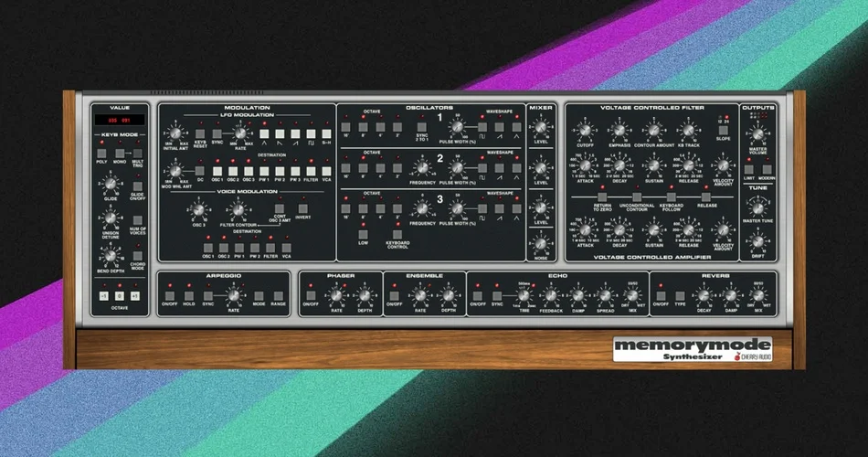Enable LFO destination VCA

[326, 171]
